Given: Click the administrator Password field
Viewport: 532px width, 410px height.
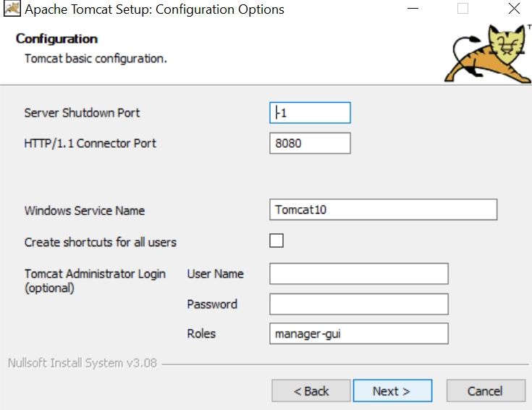Looking at the screenshot, I should tap(358, 304).
